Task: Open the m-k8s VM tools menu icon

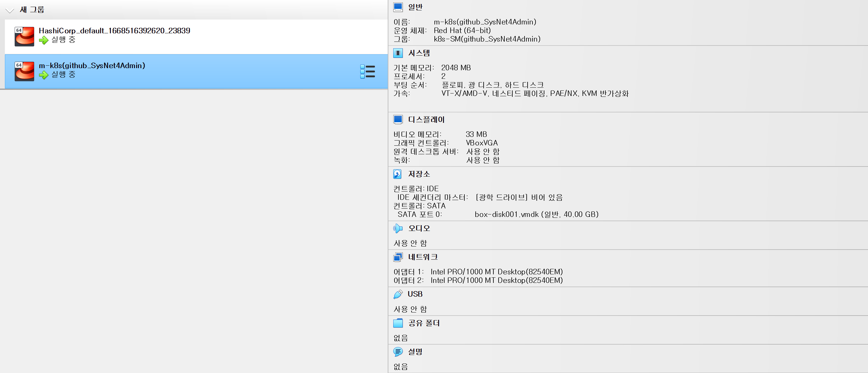Action: 367,71
